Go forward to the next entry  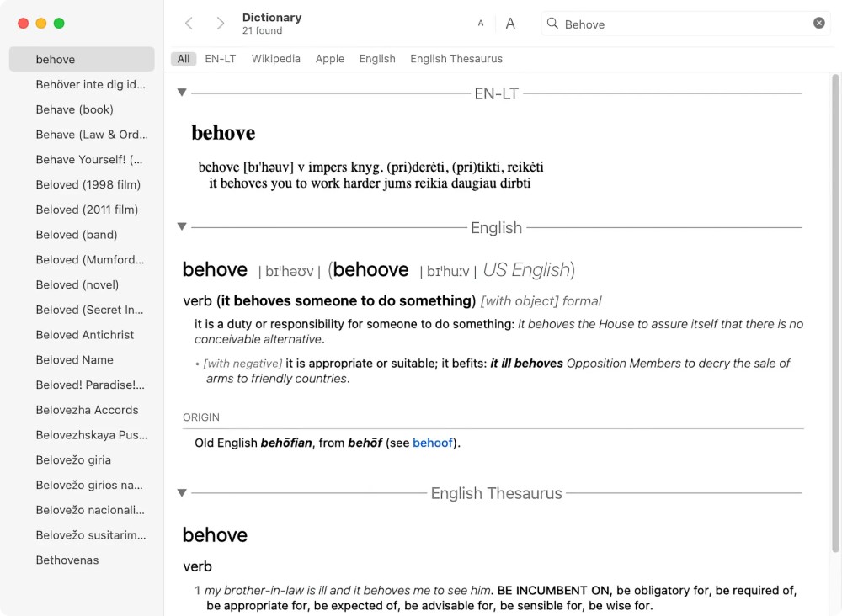[220, 23]
